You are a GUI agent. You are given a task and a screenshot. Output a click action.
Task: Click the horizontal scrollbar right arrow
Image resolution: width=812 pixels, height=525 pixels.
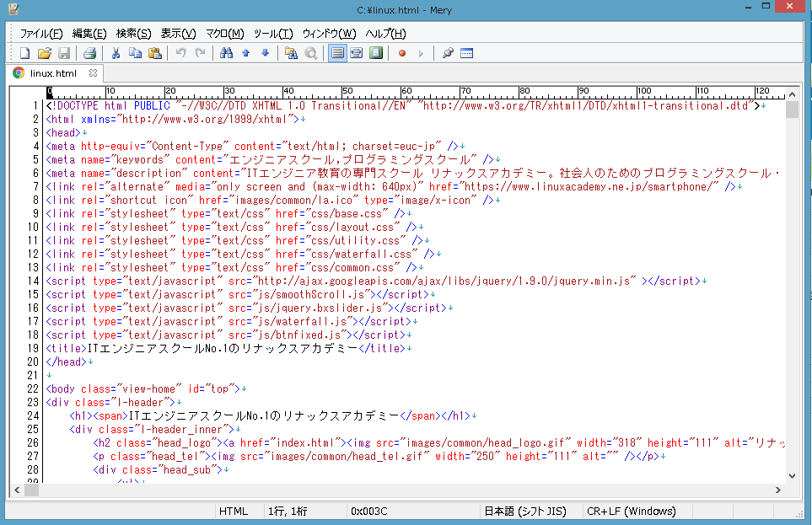(x=777, y=490)
